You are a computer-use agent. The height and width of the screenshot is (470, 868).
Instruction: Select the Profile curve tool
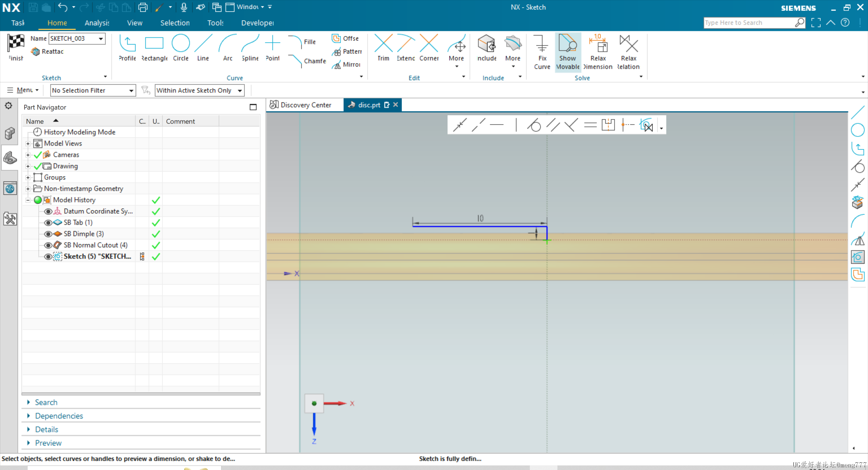point(127,48)
